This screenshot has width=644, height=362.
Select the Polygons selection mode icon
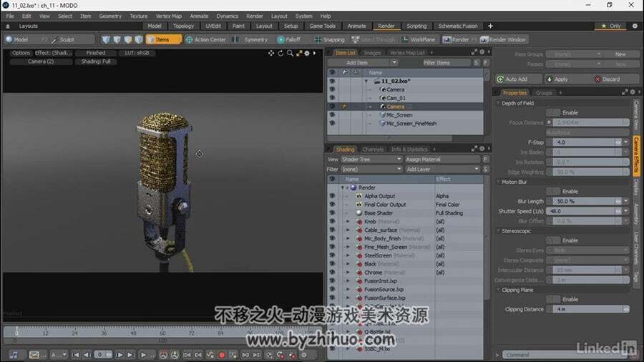[x=128, y=39]
